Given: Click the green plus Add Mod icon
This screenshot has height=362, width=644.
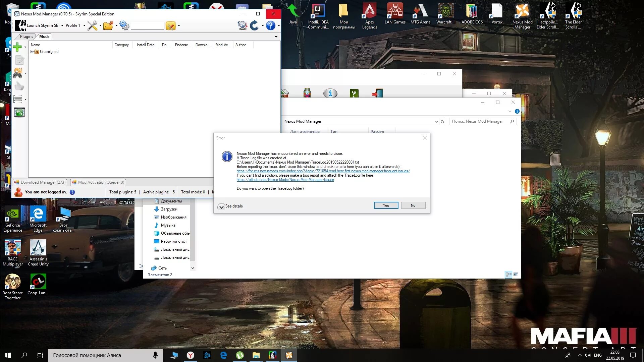Looking at the screenshot, I should pos(17,47).
